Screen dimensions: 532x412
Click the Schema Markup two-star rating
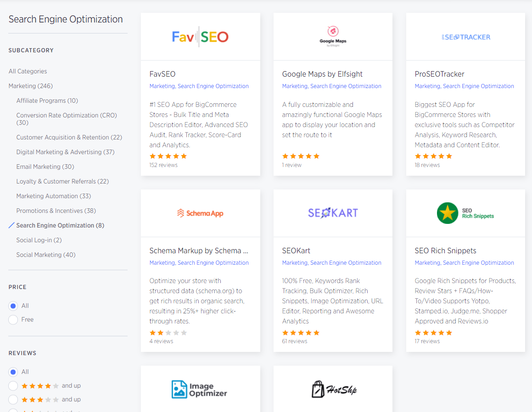(168, 333)
